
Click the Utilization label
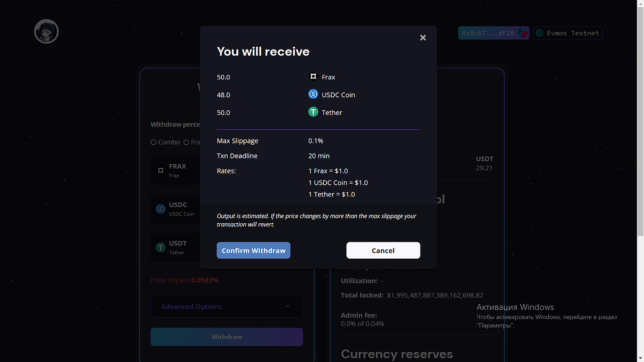[359, 281]
